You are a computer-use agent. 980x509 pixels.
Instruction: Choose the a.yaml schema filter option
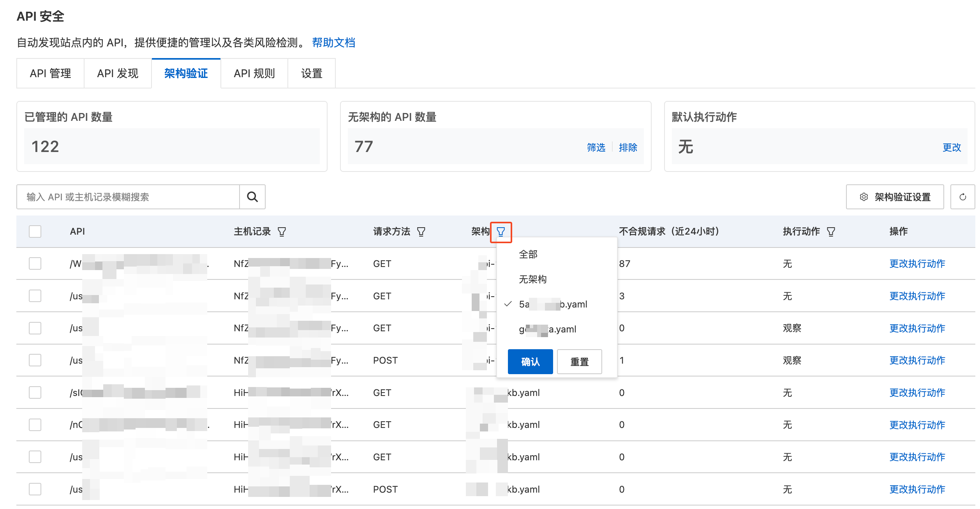(x=548, y=329)
